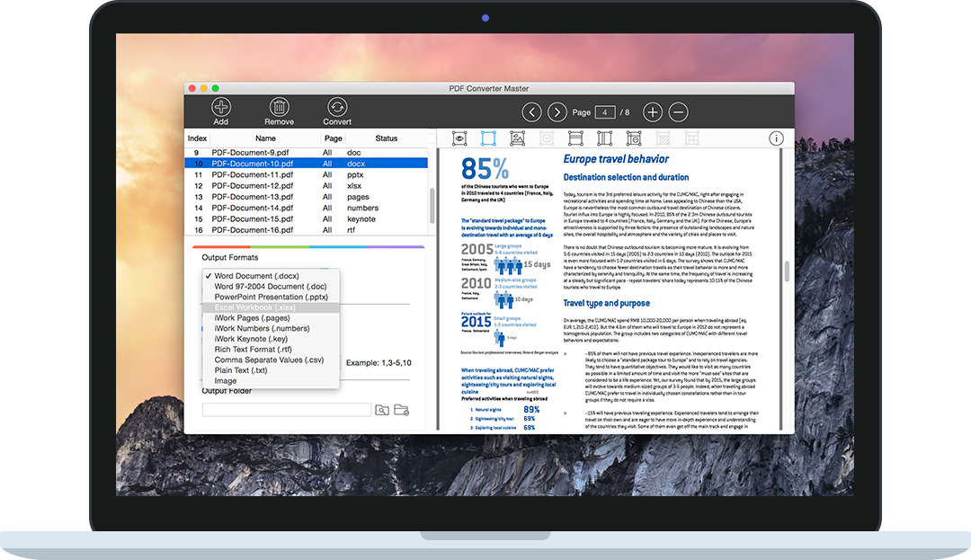Screen dimensions: 971x560
Task: Open output folder browse icon
Action: pos(400,409)
